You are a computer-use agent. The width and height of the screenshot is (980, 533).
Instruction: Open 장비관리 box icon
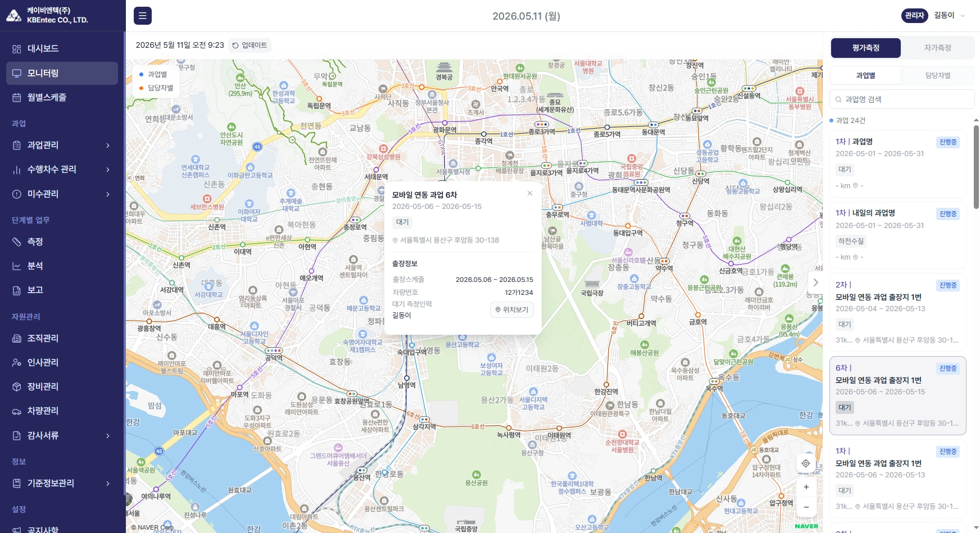point(17,387)
